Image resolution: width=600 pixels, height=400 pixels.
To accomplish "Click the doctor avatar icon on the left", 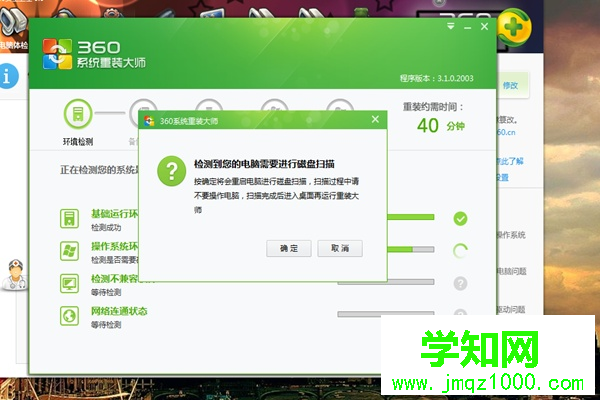I will [15, 275].
